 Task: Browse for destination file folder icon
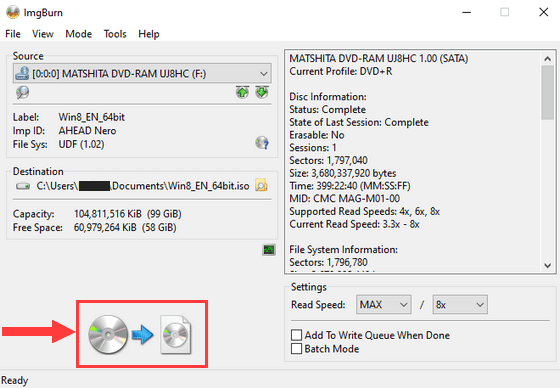click(x=261, y=185)
